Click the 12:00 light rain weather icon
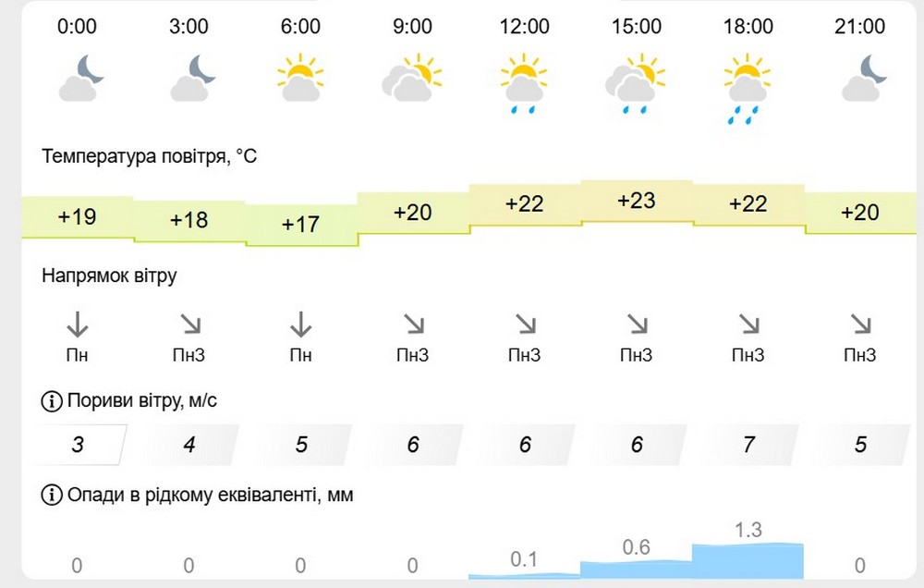 click(524, 83)
